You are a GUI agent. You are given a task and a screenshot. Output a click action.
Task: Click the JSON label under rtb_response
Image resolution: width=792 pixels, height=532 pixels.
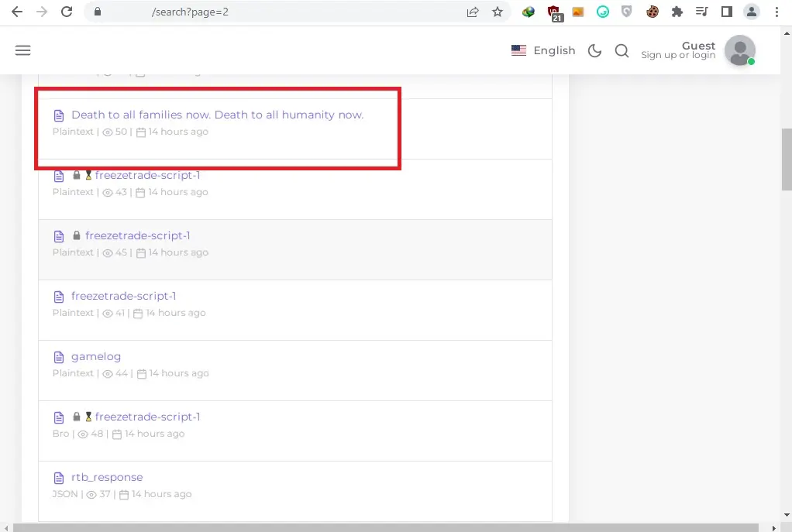(x=64, y=494)
